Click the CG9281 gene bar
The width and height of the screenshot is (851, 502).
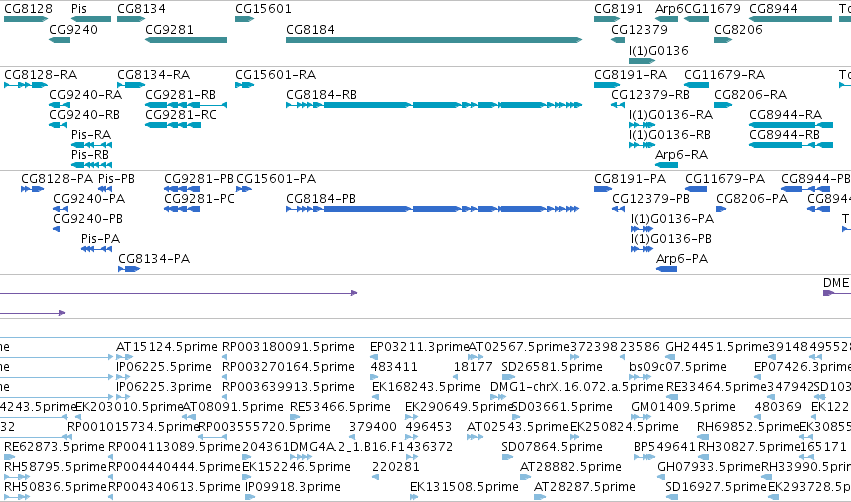(186, 40)
